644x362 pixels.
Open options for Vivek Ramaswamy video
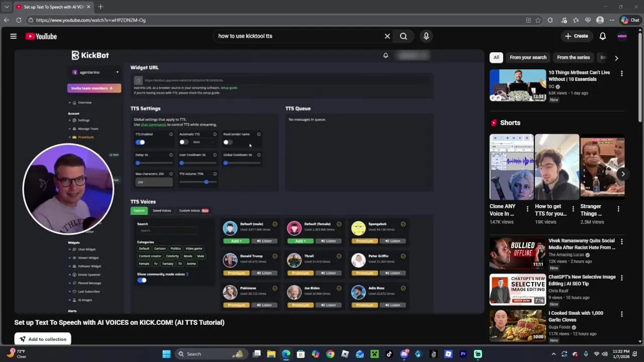[x=621, y=242]
